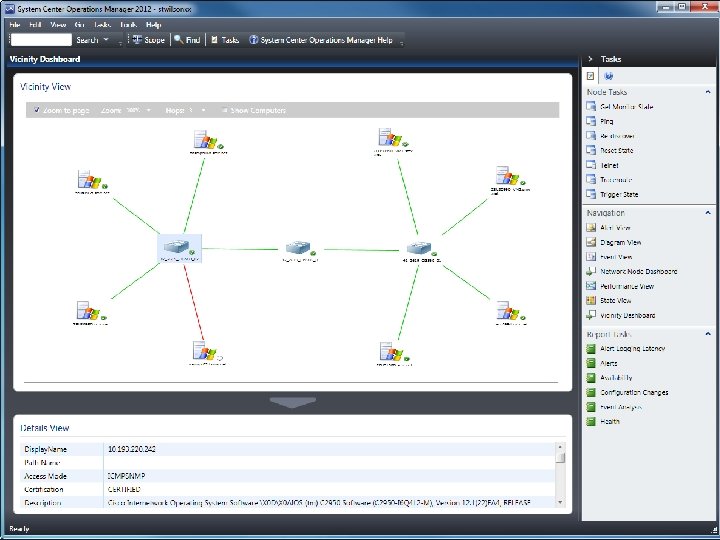Open the Search dropdown arrow

pos(106,40)
